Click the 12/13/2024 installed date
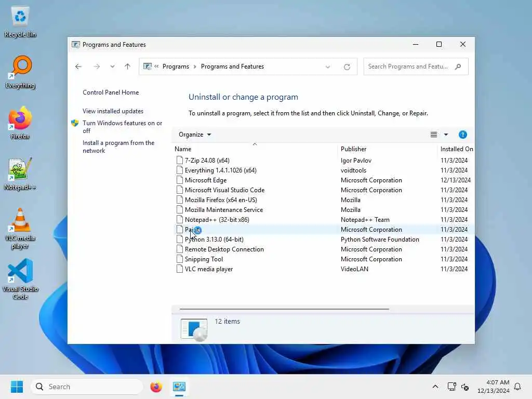532x399 pixels. (x=455, y=180)
